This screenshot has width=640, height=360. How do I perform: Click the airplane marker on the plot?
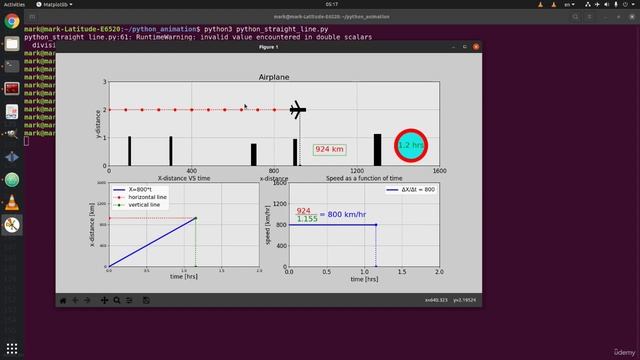(298, 109)
